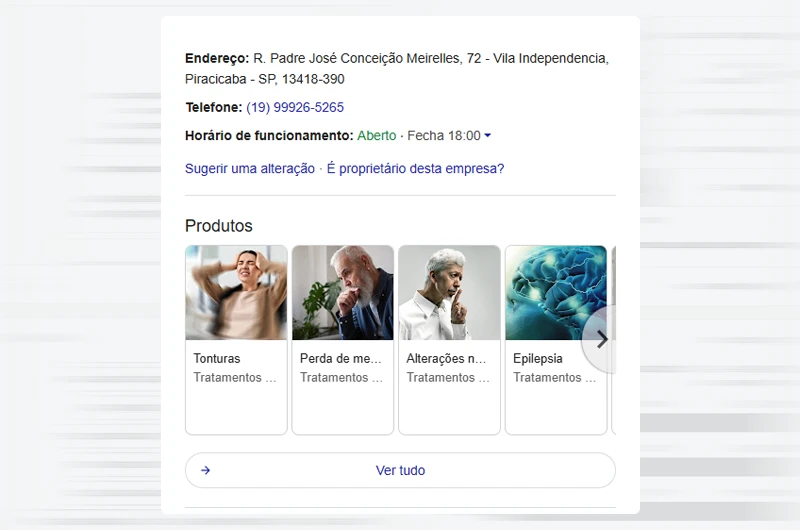The width and height of the screenshot is (800, 530).
Task: Click the Produtos section heading
Action: tap(219, 226)
